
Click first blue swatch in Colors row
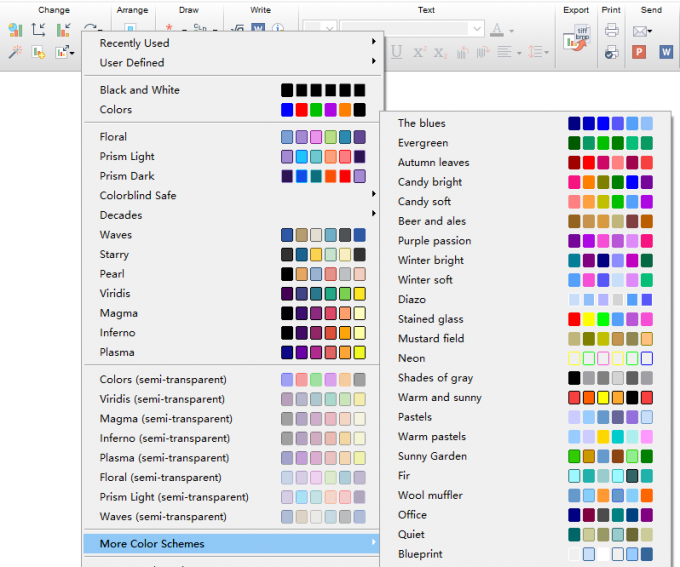(287, 110)
